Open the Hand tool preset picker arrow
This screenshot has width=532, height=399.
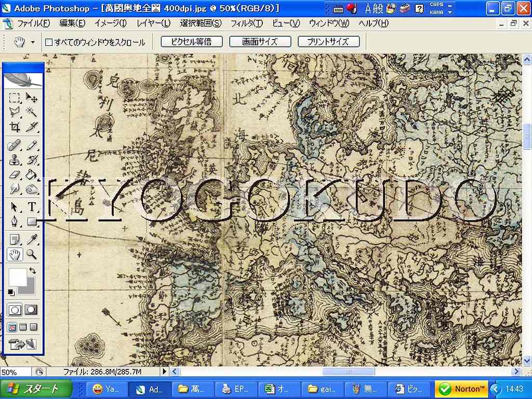click(x=33, y=43)
